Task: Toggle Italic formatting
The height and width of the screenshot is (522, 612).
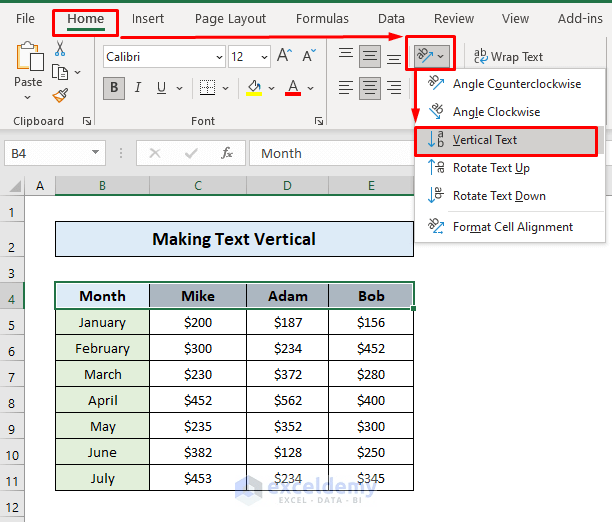Action: 137,88
